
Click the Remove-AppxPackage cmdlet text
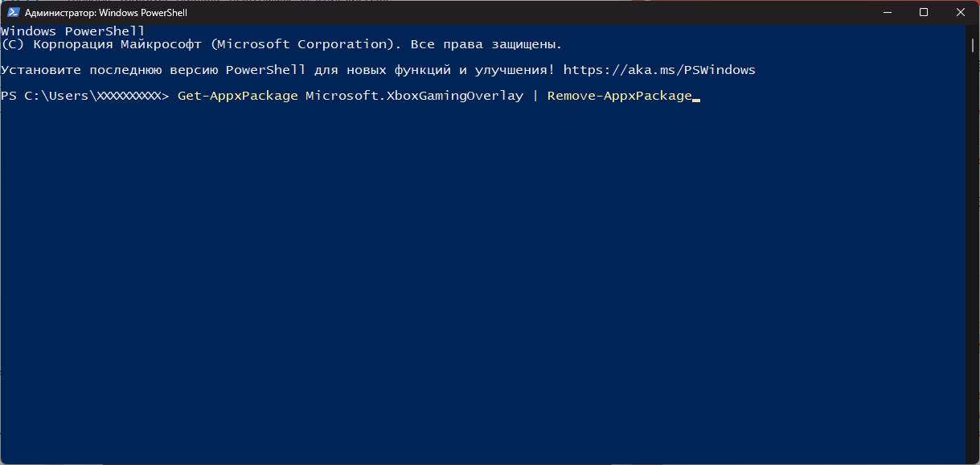[x=619, y=96]
